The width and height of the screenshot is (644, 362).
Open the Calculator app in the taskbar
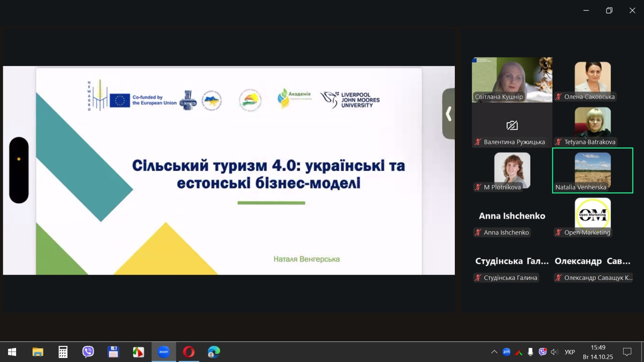pos(63,352)
